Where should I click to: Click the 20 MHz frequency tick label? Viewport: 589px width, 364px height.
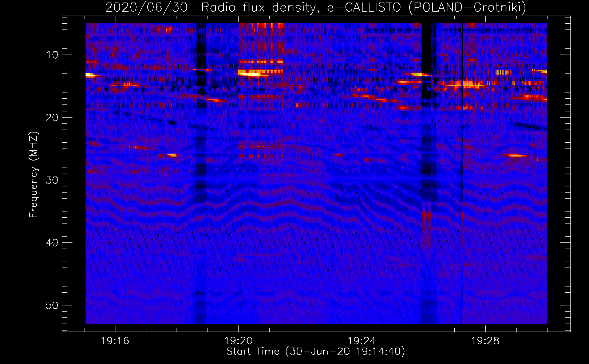coord(52,118)
